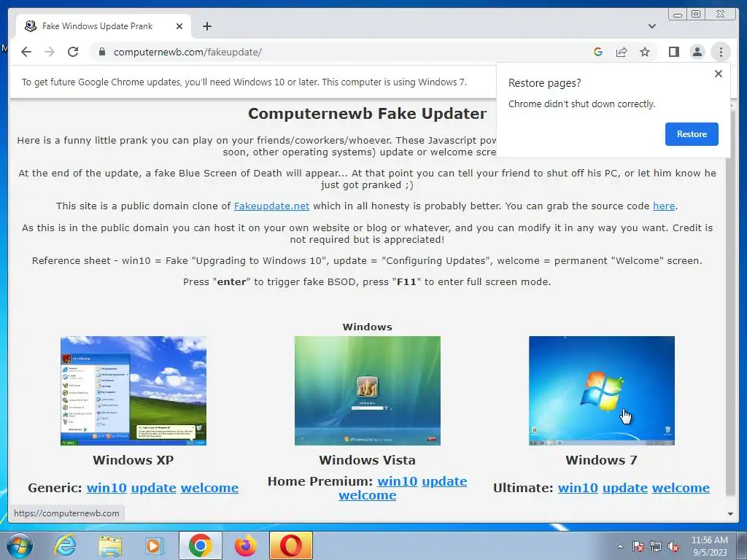This screenshot has height=560, width=747.
Task: Click the Restore button
Action: pos(692,134)
